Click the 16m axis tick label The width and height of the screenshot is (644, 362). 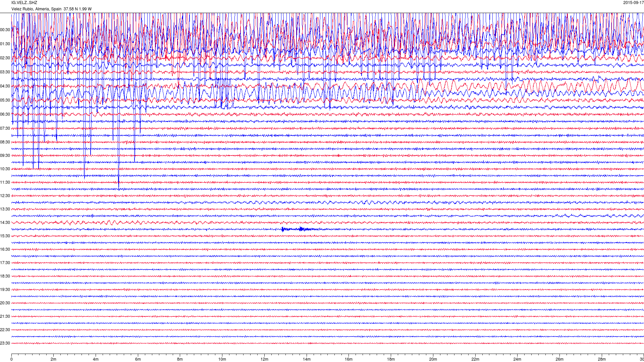[349, 359]
